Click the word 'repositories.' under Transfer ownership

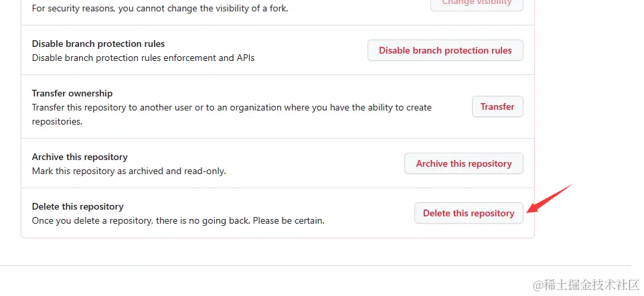pyautogui.click(x=57, y=122)
